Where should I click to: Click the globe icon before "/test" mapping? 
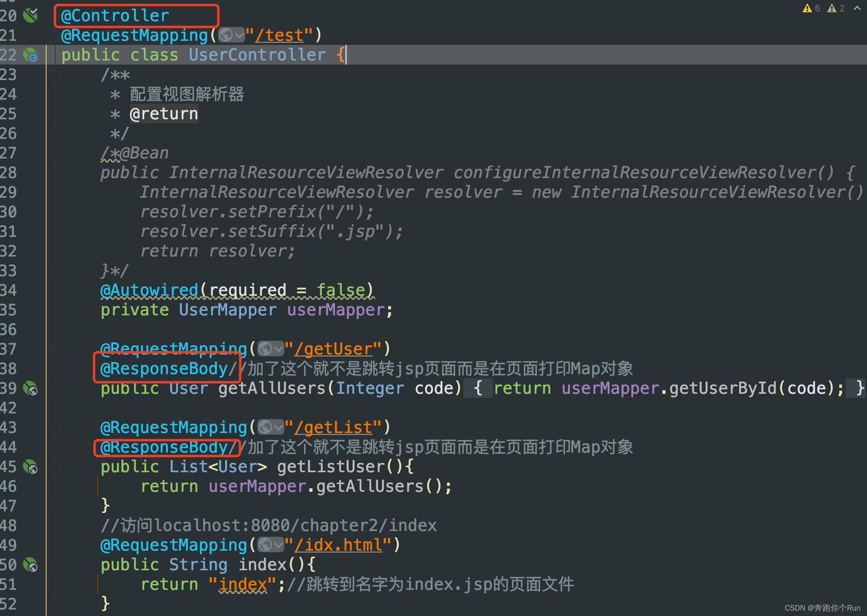226,35
